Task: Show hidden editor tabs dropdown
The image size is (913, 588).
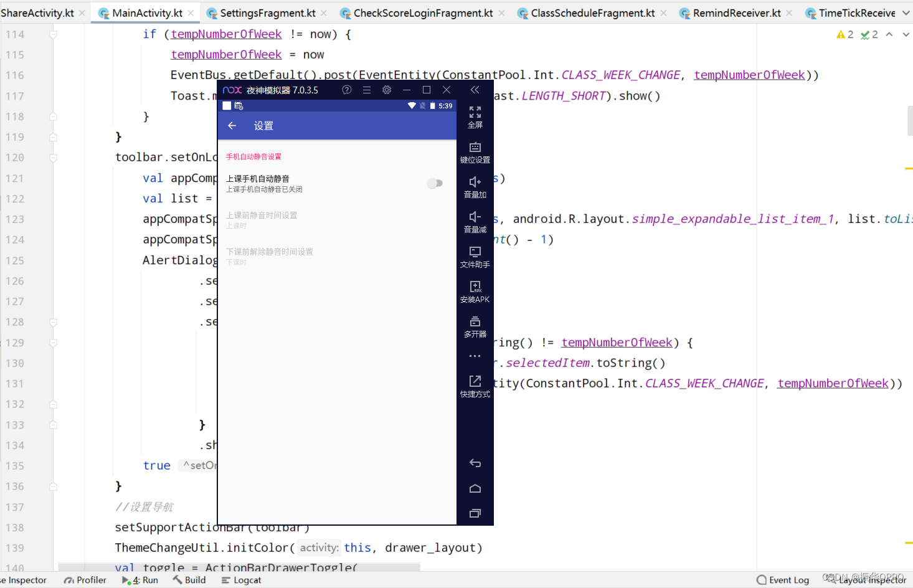Action: click(906, 13)
